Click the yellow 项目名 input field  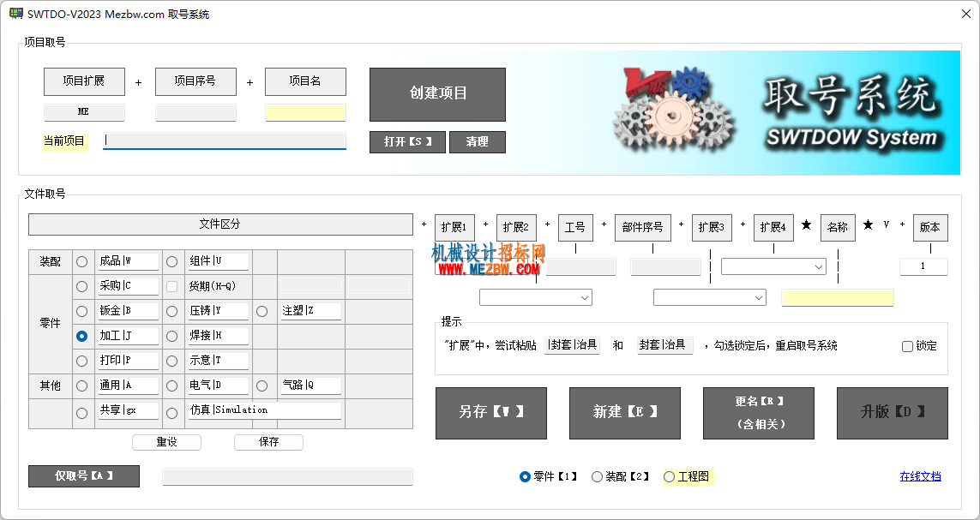tap(305, 112)
